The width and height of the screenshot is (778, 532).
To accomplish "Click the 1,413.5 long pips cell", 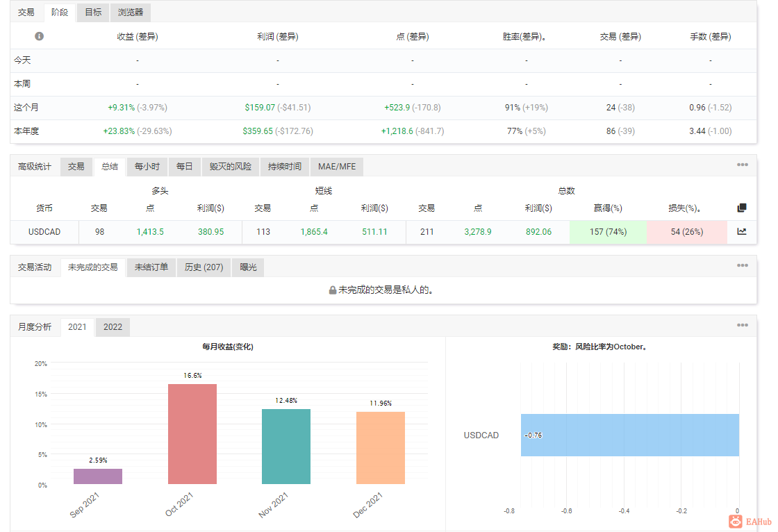I will pyautogui.click(x=150, y=232).
